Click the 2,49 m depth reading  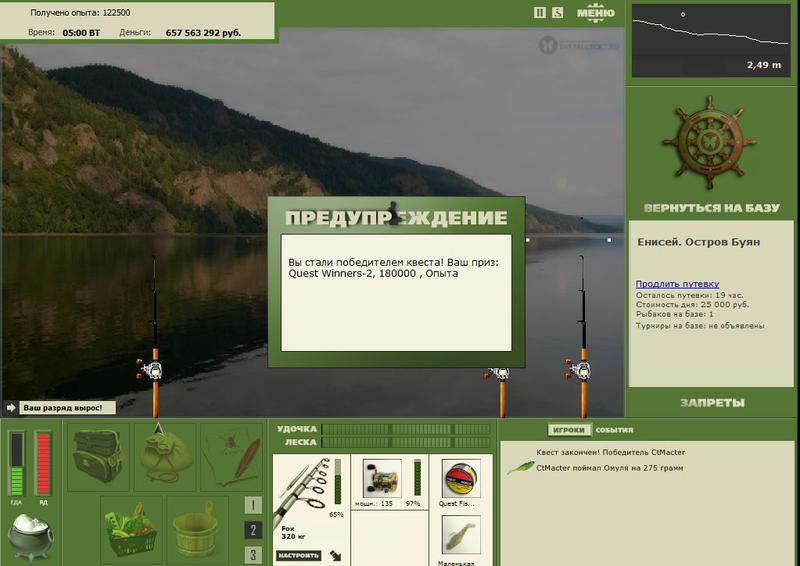[x=764, y=65]
